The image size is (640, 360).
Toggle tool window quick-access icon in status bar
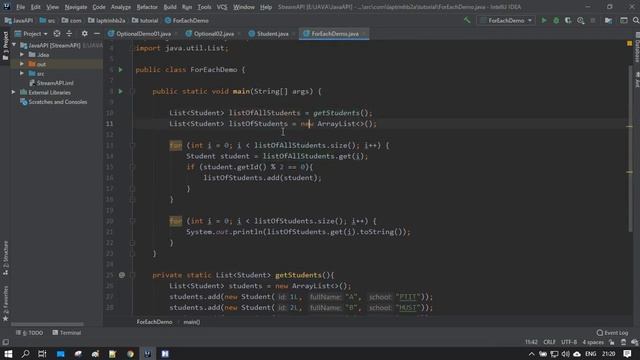(5, 342)
